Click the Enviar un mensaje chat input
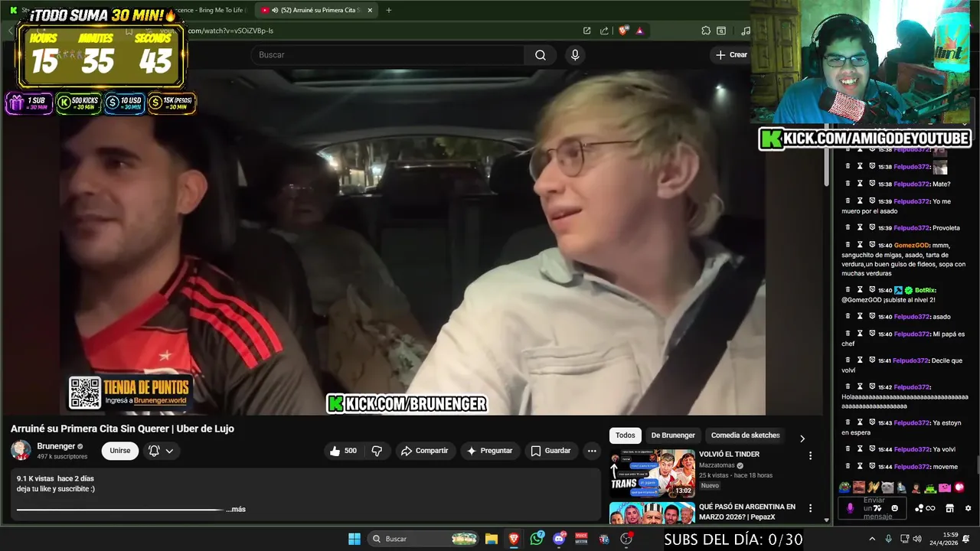Viewport: 980px width, 551px height. pos(874,508)
